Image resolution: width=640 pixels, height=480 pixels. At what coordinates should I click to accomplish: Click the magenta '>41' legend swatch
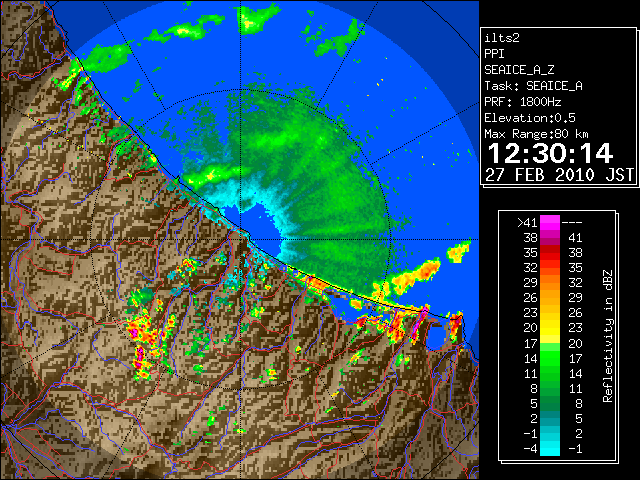550,223
